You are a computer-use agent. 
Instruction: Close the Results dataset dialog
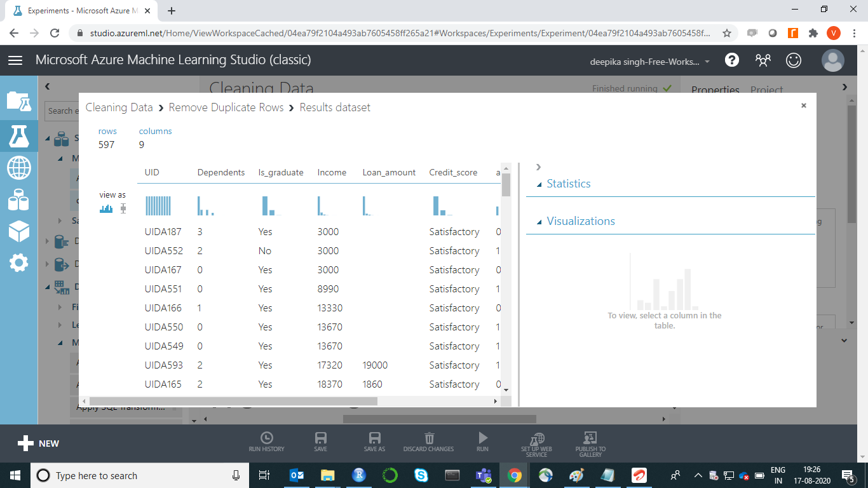tap(804, 105)
